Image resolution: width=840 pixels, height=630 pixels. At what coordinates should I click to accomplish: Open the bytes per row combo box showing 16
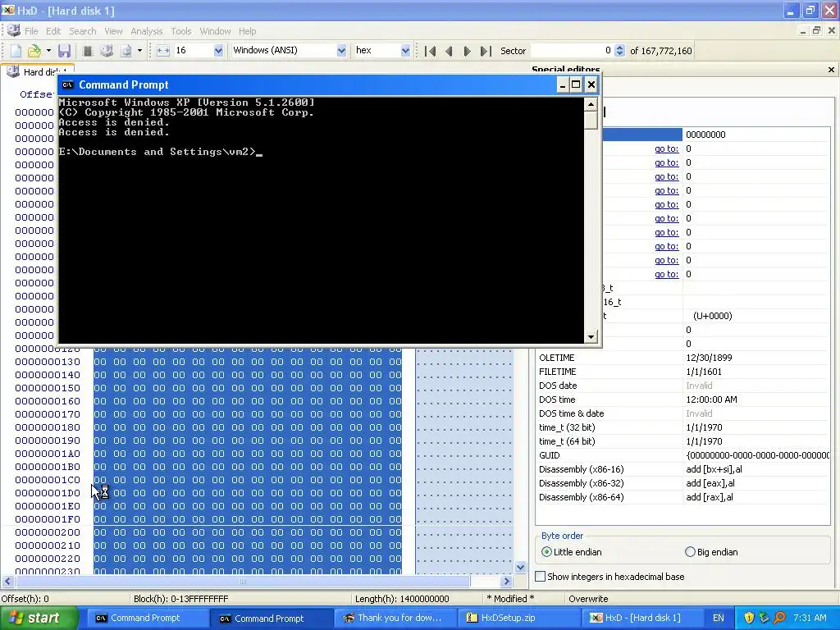coord(218,51)
